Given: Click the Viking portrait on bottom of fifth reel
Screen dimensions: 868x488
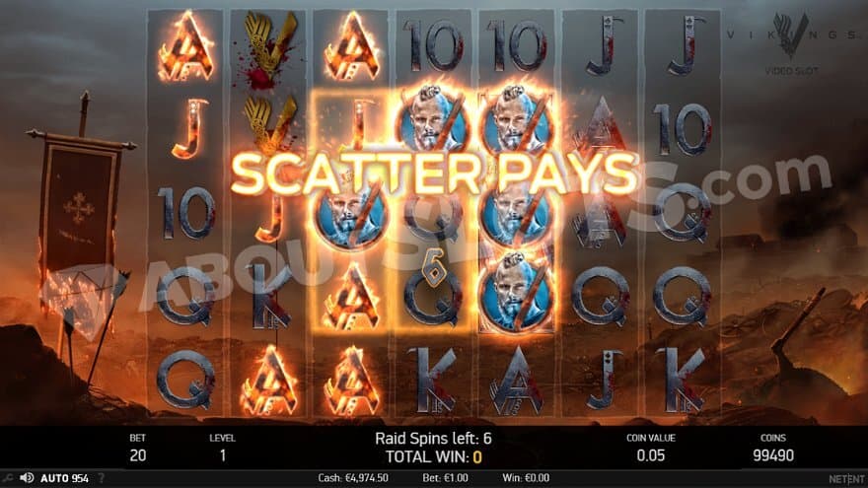Looking at the screenshot, I should click(x=517, y=295).
